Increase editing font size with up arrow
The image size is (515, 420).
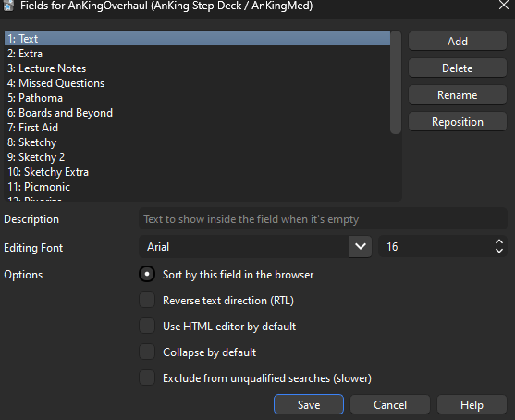click(499, 242)
